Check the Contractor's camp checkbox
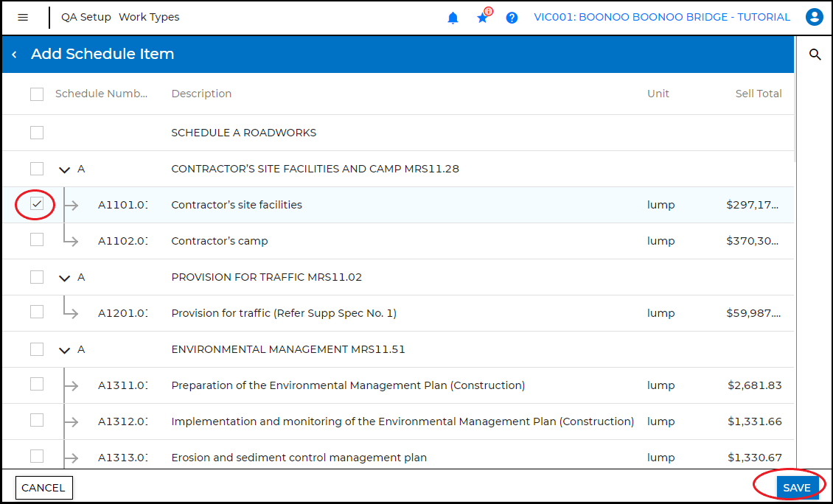 pos(37,240)
